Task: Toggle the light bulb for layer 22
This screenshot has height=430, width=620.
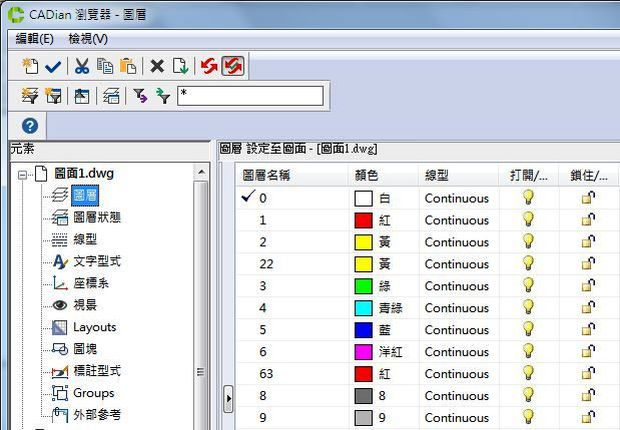Action: pos(528,263)
